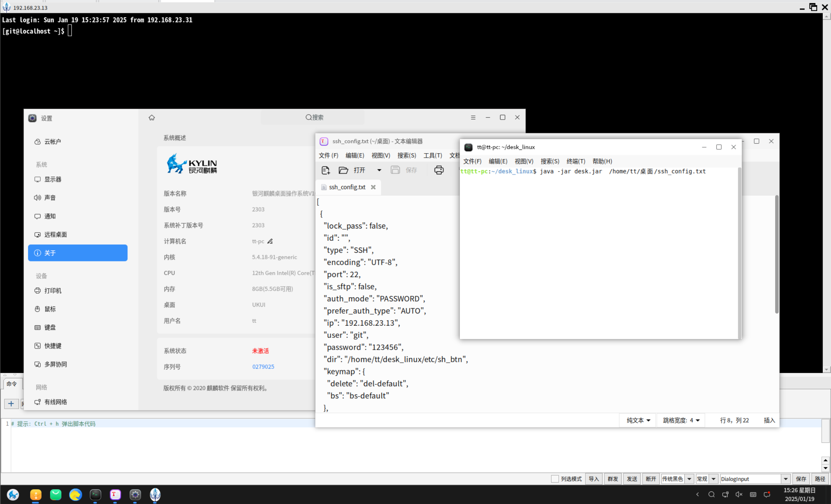Click the print icon in text editor toolbar
The width and height of the screenshot is (831, 504).
click(x=439, y=170)
